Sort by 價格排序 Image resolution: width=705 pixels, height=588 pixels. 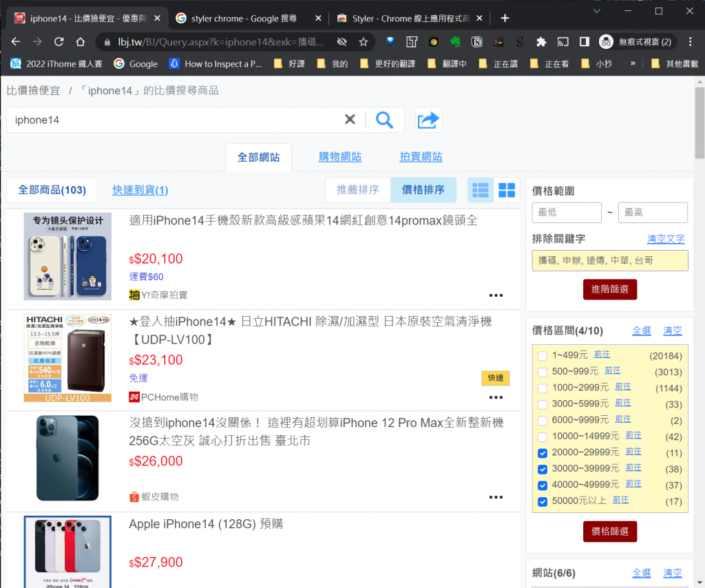point(423,190)
